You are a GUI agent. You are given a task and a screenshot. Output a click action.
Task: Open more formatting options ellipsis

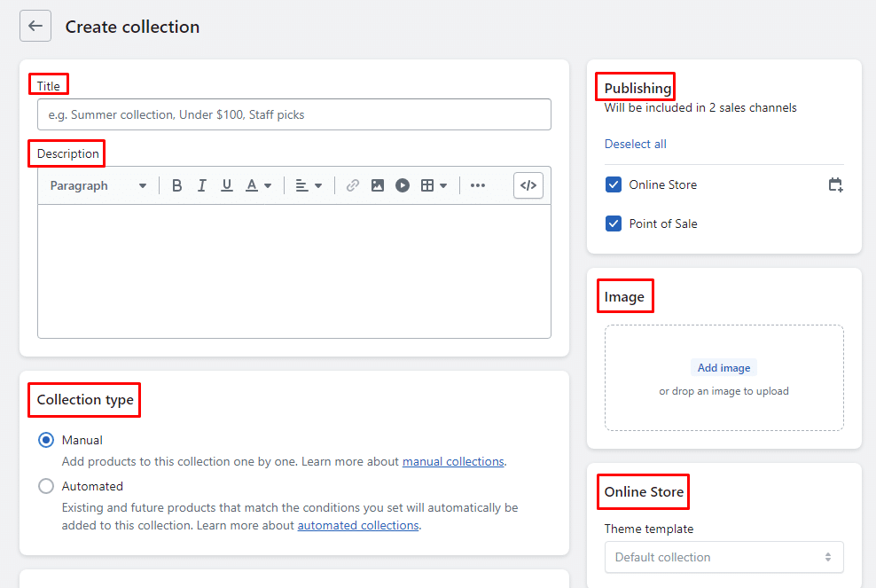tap(478, 185)
